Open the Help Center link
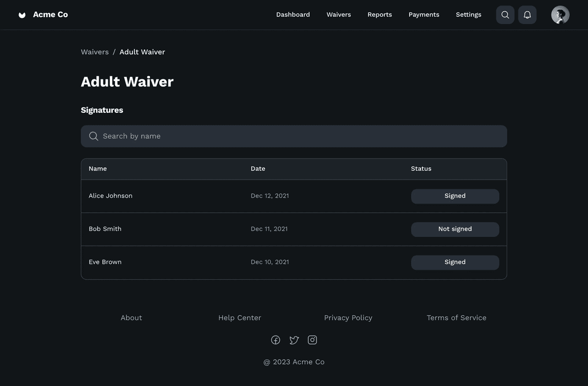 pos(240,317)
